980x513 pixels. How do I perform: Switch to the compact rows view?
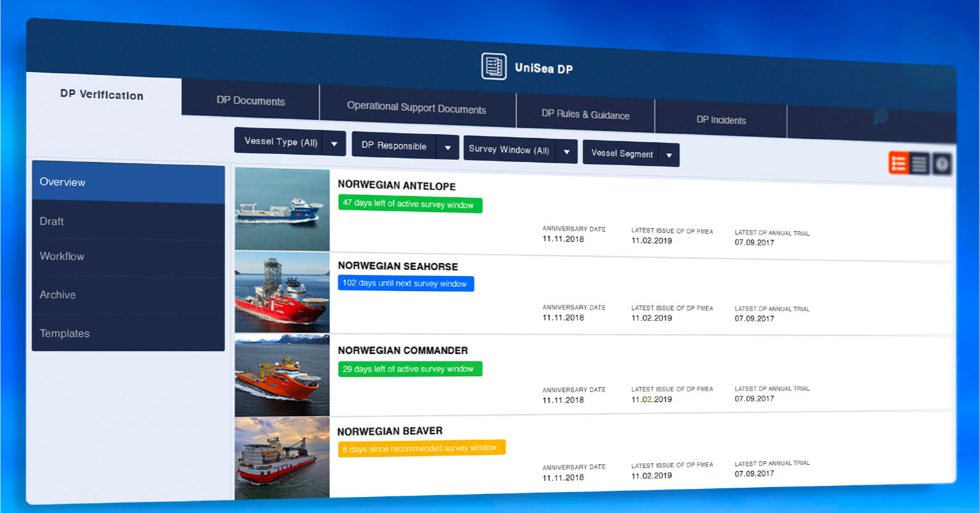coord(919,164)
